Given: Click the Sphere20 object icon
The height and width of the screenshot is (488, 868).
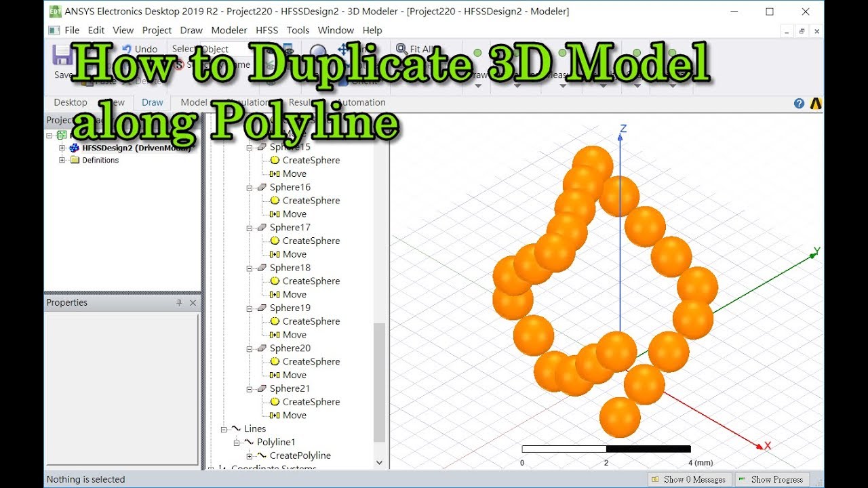Looking at the screenshot, I should point(262,348).
